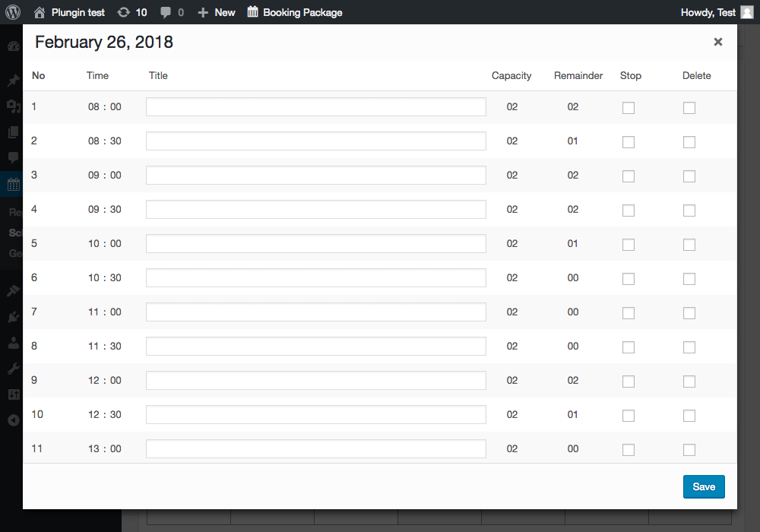Viewport: 760px width, 532px height.
Task: Close the February 26, 2018 dialog
Action: click(717, 43)
